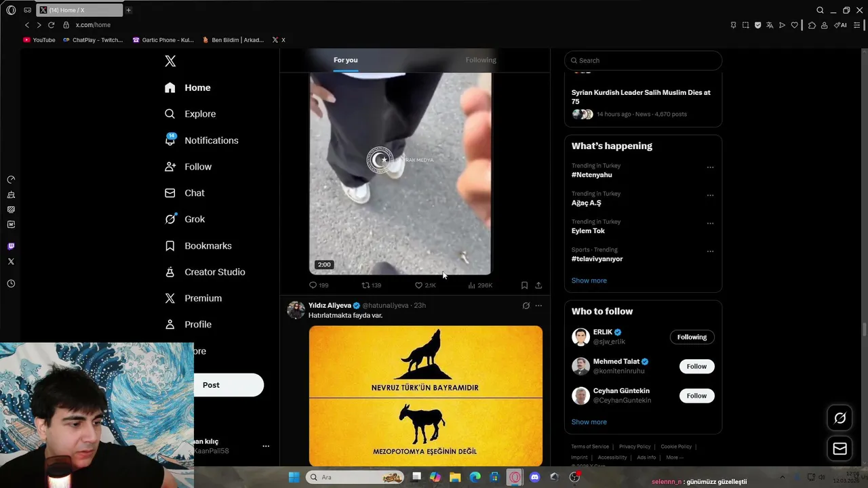
Task: Repost the video post (139 reposts)
Action: (x=371, y=285)
